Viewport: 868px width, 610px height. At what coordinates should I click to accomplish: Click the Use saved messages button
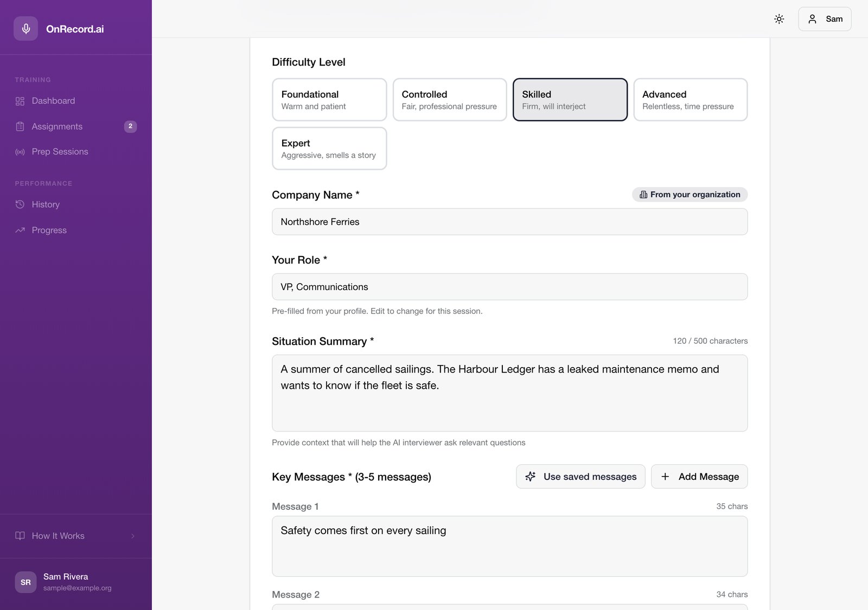(580, 477)
